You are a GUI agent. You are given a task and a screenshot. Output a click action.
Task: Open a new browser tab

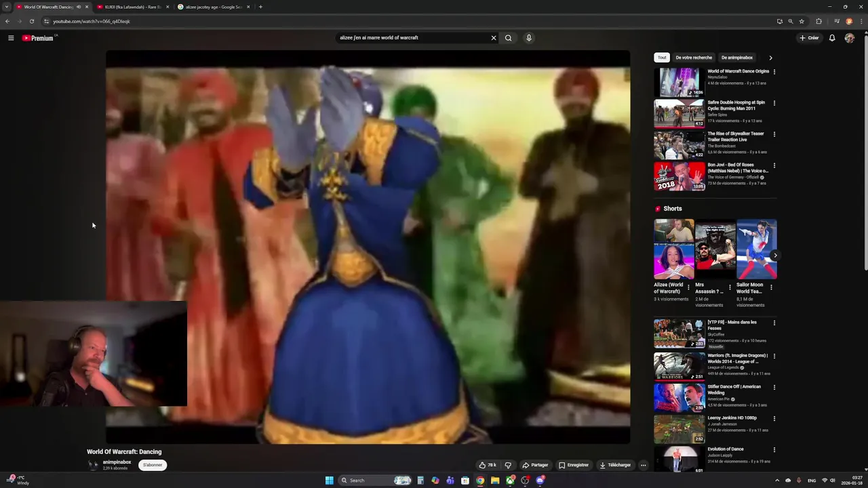click(260, 7)
